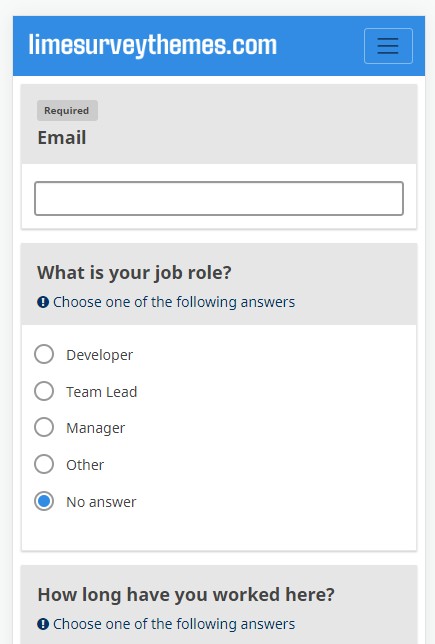Viewport: 435px width, 644px height.
Task: Select the Manager radio button
Action: (x=44, y=428)
